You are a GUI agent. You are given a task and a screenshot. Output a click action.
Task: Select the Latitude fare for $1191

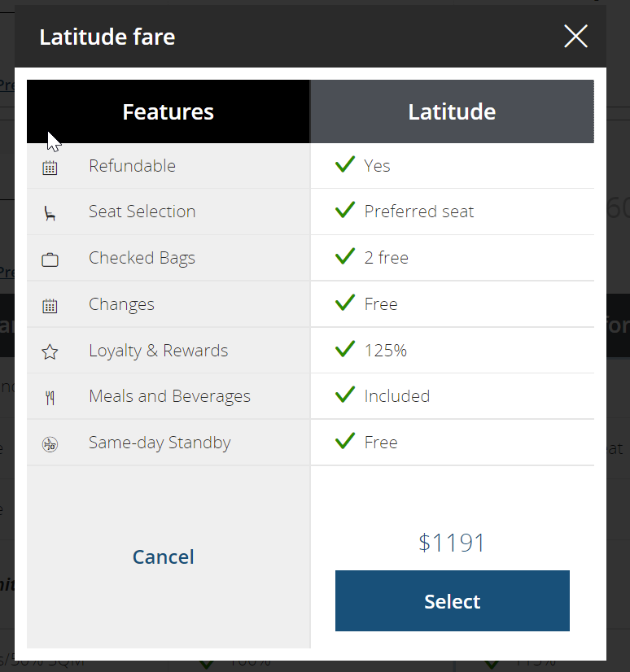(x=452, y=601)
